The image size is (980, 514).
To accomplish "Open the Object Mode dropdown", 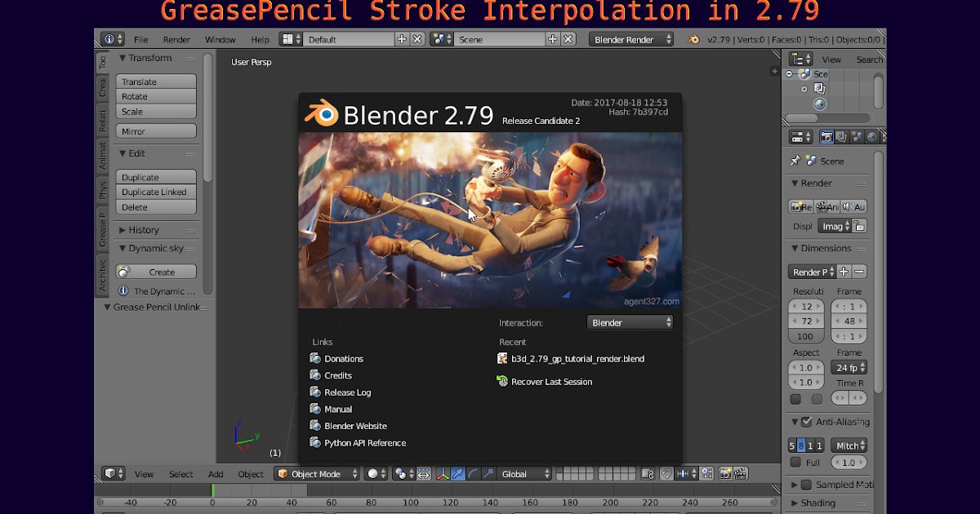I will [x=318, y=473].
